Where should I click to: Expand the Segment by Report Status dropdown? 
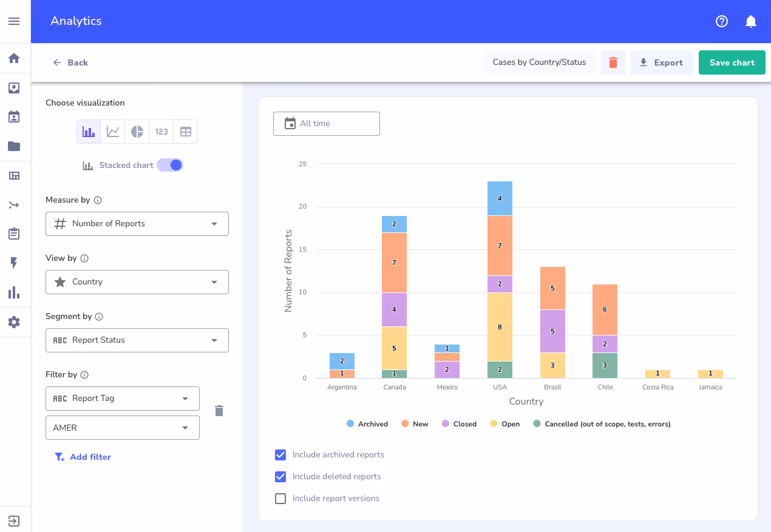coord(137,340)
